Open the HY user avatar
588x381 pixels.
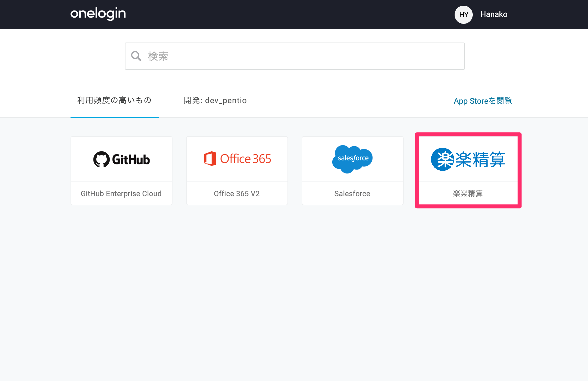[x=463, y=14]
